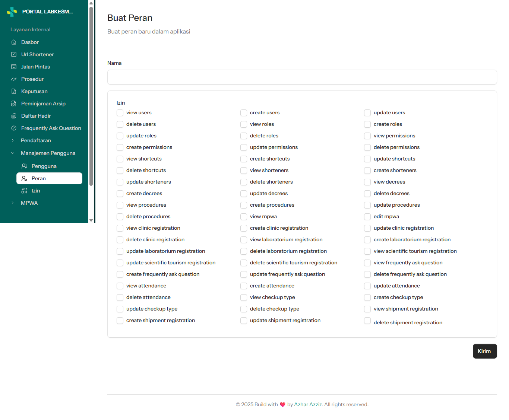The image size is (509, 420).
Task: Check the delete permissions checkbox
Action: point(367,147)
